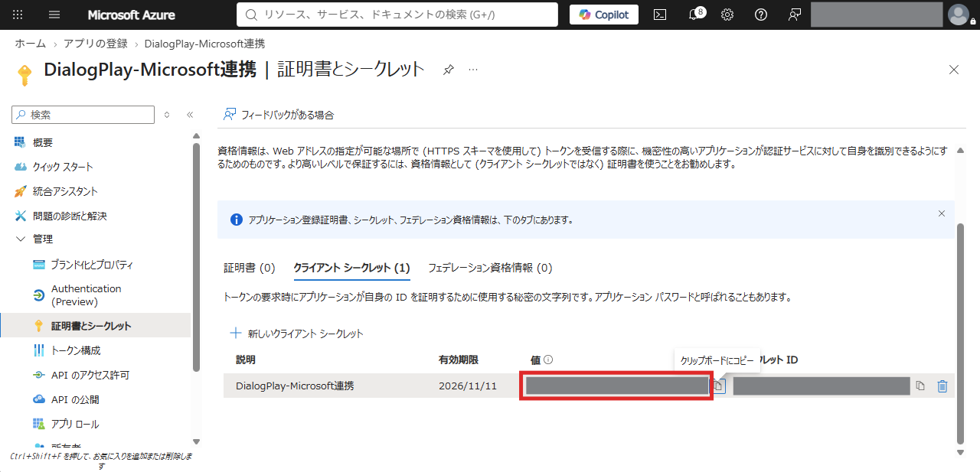
Task: Copy the secret value to clipboard
Action: tap(719, 386)
